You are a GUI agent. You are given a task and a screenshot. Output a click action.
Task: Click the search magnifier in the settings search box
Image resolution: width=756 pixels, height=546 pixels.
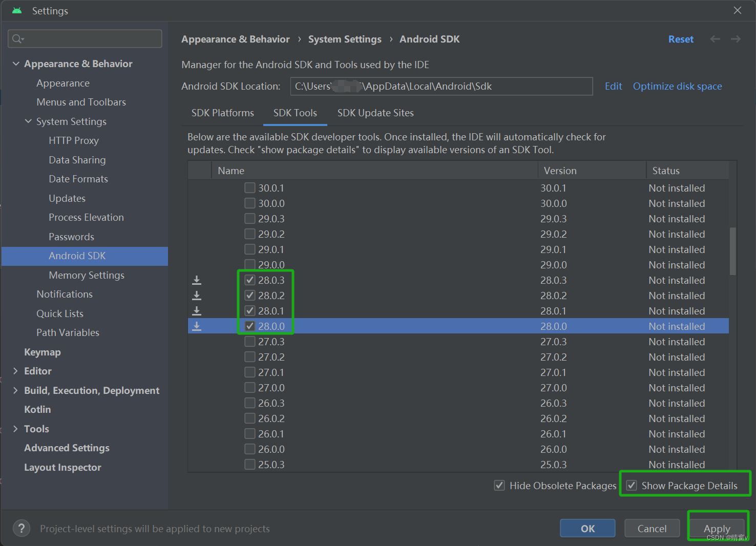click(x=16, y=38)
